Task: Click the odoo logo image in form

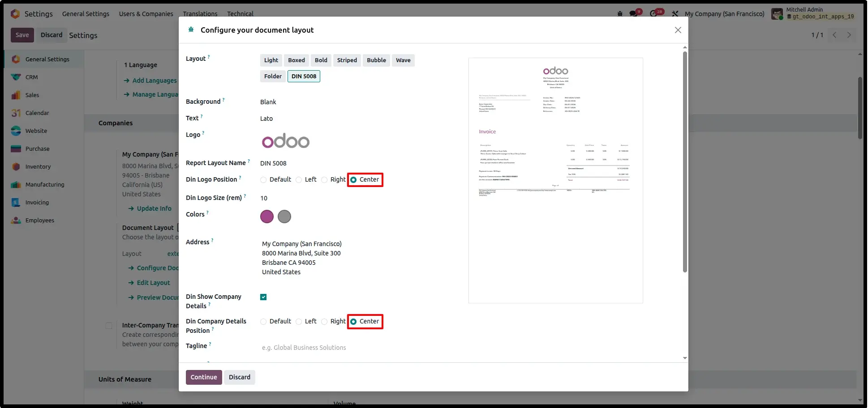Action: coord(286,141)
